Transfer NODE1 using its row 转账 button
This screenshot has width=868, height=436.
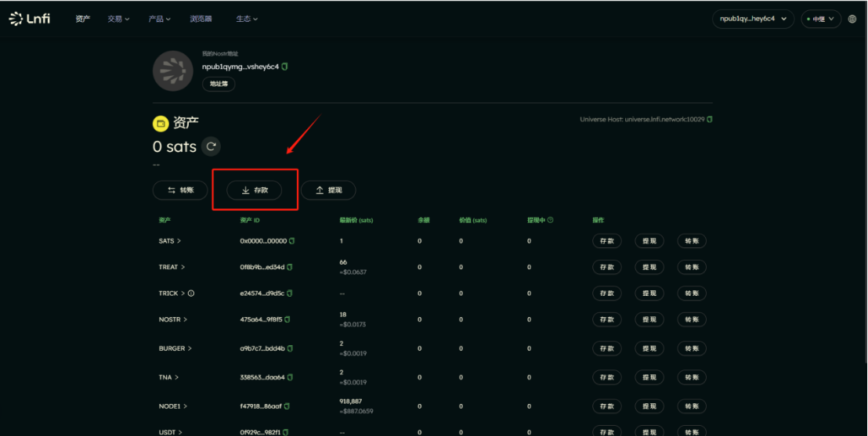[692, 406]
